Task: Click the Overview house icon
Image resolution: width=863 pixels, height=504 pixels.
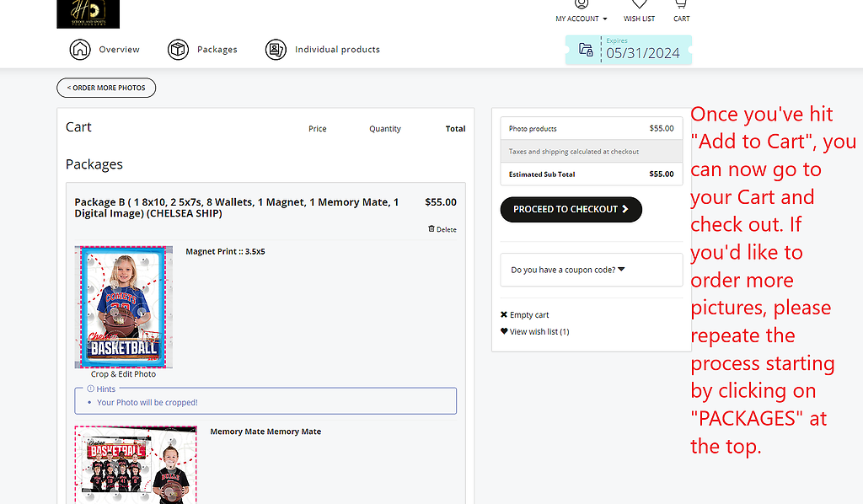Action: tap(79, 50)
